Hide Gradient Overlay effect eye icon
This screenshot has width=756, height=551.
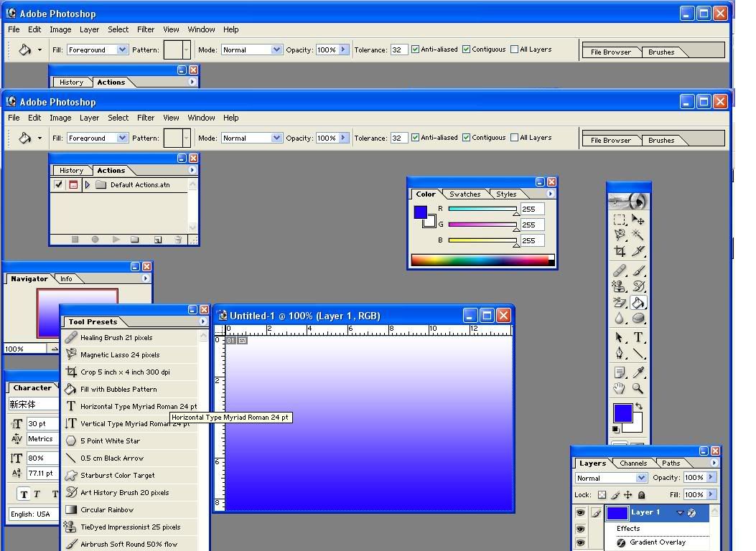581,543
